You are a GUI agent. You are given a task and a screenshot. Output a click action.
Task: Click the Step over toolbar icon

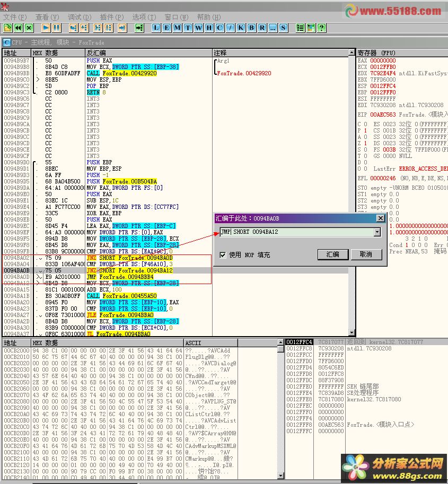(84, 28)
